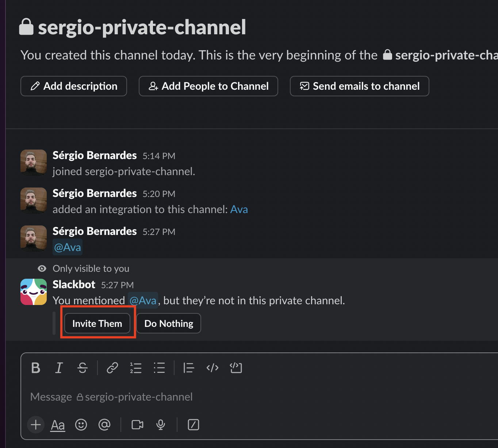This screenshot has width=498, height=448.
Task: Dismiss prompt with Do Nothing
Action: click(169, 323)
